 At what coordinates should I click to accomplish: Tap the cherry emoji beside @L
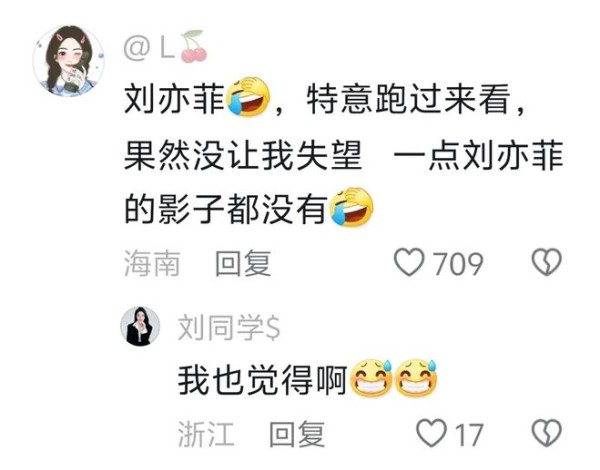pyautogui.click(x=194, y=47)
